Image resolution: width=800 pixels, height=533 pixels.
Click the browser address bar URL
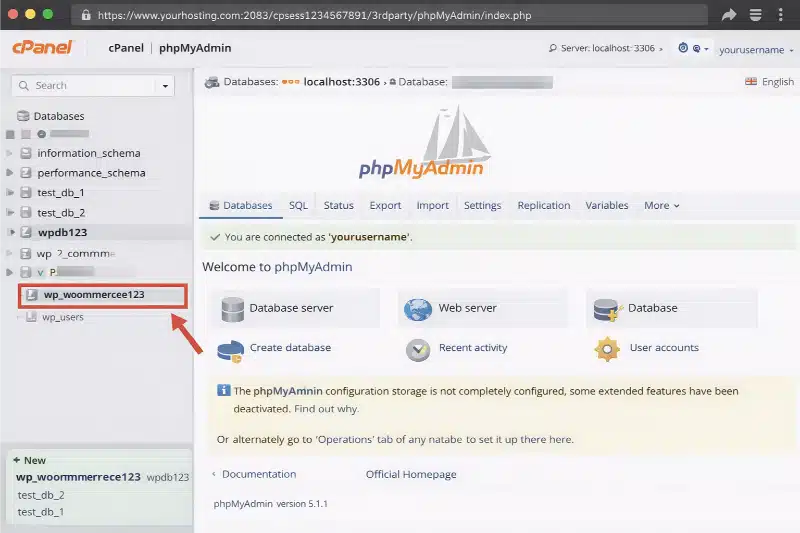pyautogui.click(x=314, y=15)
